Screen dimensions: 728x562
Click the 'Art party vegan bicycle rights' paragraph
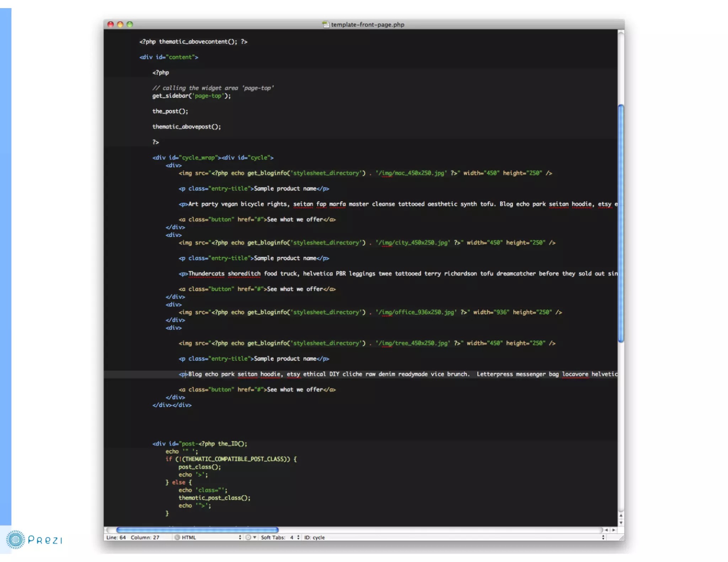(x=398, y=204)
